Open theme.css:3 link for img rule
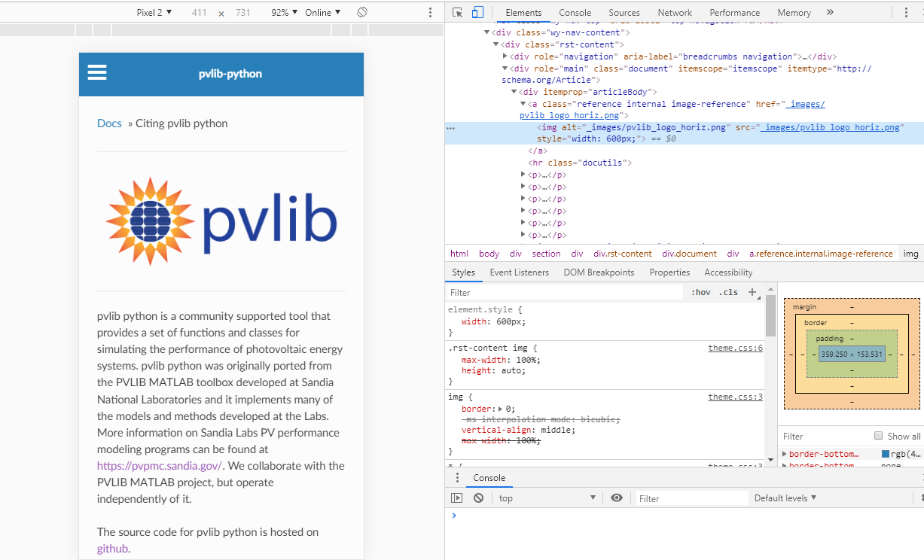The height and width of the screenshot is (560, 924). (735, 397)
